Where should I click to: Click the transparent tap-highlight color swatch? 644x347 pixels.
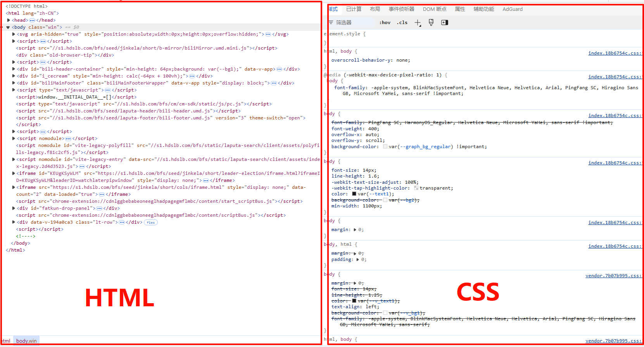tap(416, 188)
